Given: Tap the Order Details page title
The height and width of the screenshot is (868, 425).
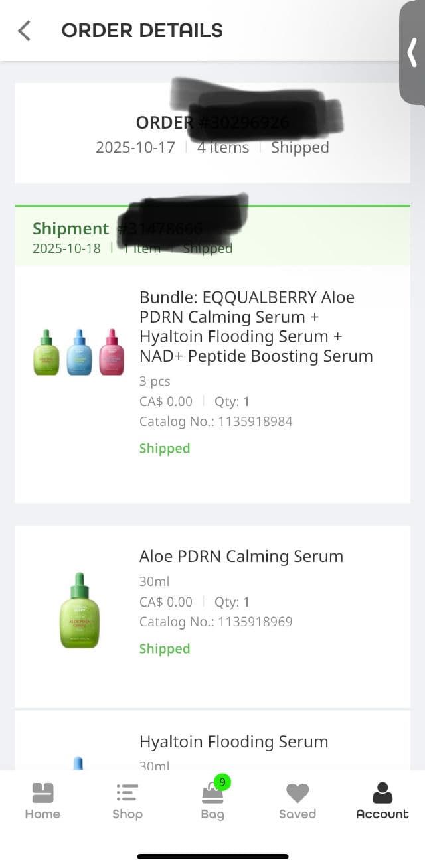Looking at the screenshot, I should (142, 31).
